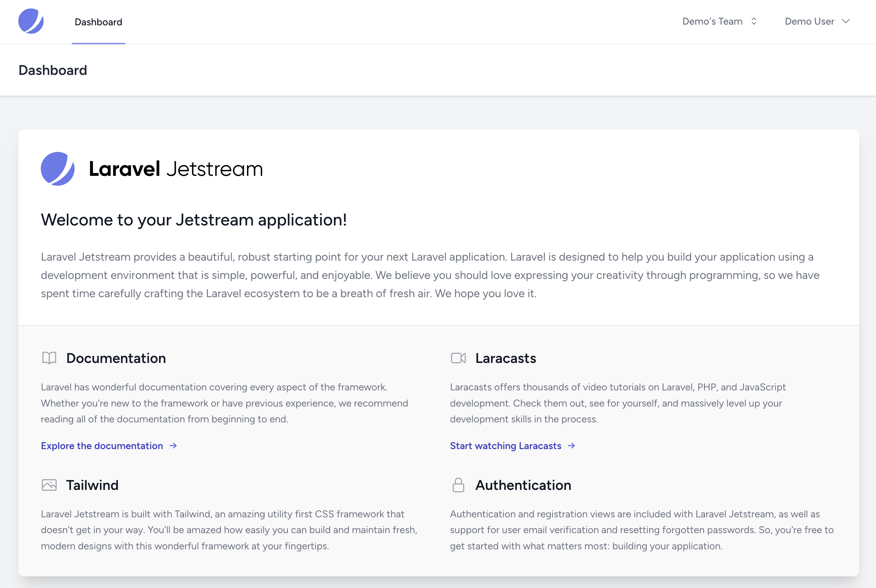Click the Documentation section title
Viewport: 876px width, 588px height.
(116, 358)
